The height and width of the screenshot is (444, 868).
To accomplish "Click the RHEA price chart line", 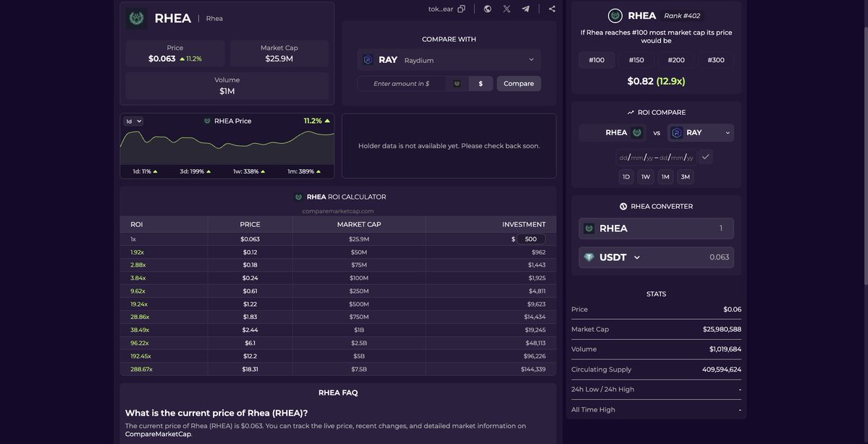I will click(x=227, y=141).
